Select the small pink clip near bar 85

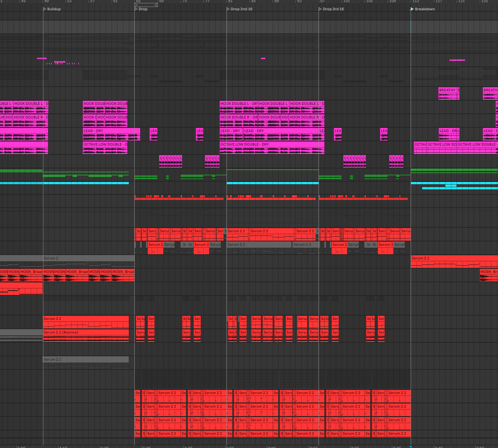coord(263,58)
